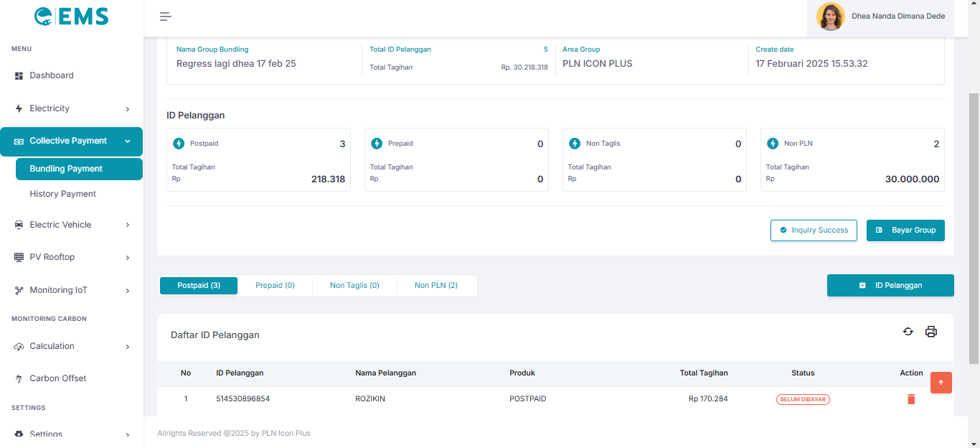
Task: Delete the ROZIKIN row with trash icon
Action: [x=911, y=399]
